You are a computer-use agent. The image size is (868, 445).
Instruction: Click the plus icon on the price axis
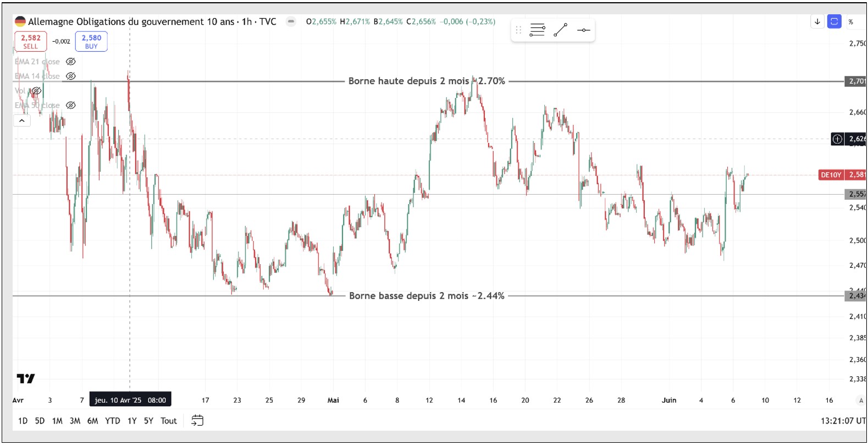pyautogui.click(x=837, y=139)
